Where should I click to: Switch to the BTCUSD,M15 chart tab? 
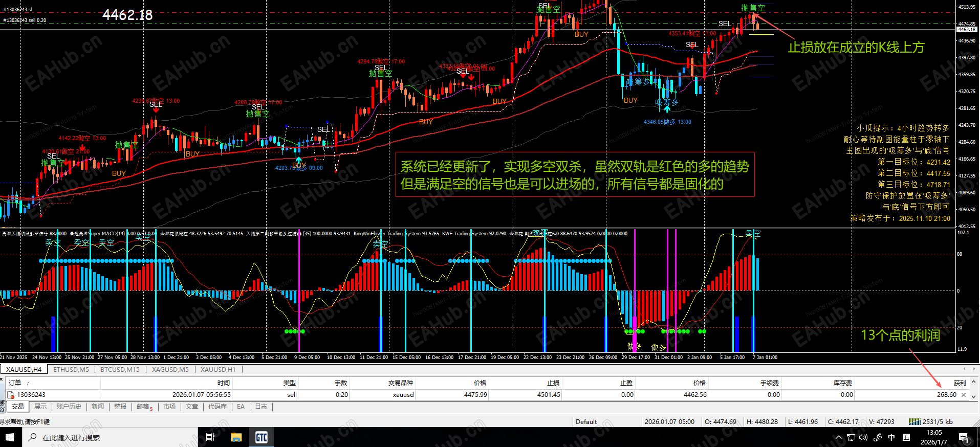[120, 369]
